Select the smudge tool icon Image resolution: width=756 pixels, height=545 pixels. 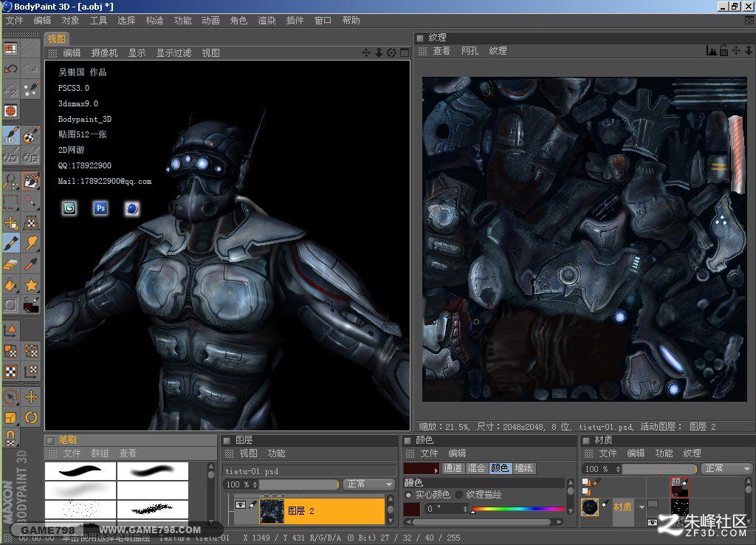pos(31,244)
